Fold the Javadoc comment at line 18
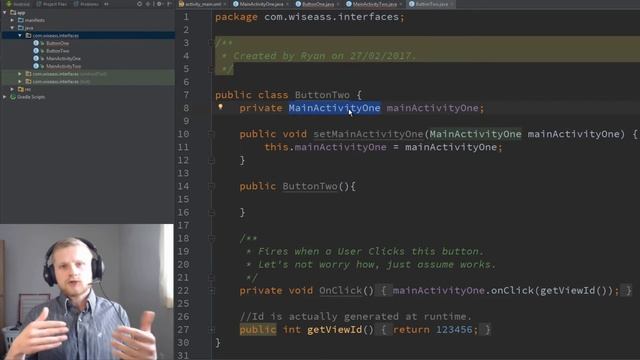Image resolution: width=640 pixels, height=360 pixels. [x=211, y=238]
